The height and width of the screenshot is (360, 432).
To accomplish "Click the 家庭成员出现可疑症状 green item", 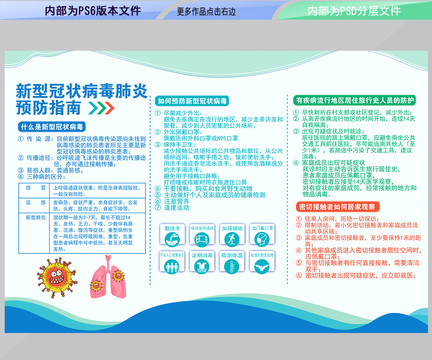I will coord(329,163).
